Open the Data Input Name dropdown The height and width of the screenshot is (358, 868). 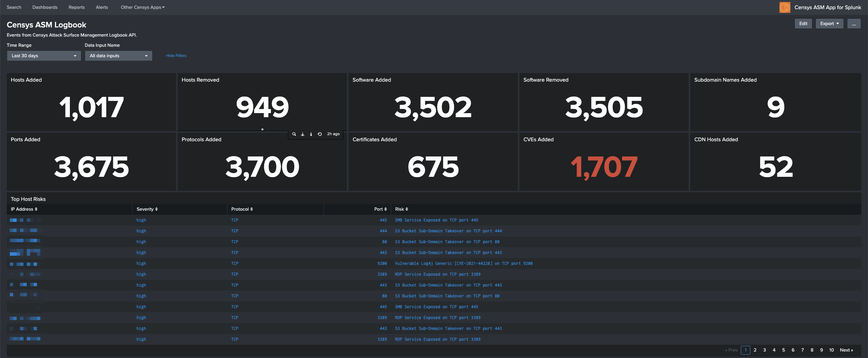[x=118, y=56]
